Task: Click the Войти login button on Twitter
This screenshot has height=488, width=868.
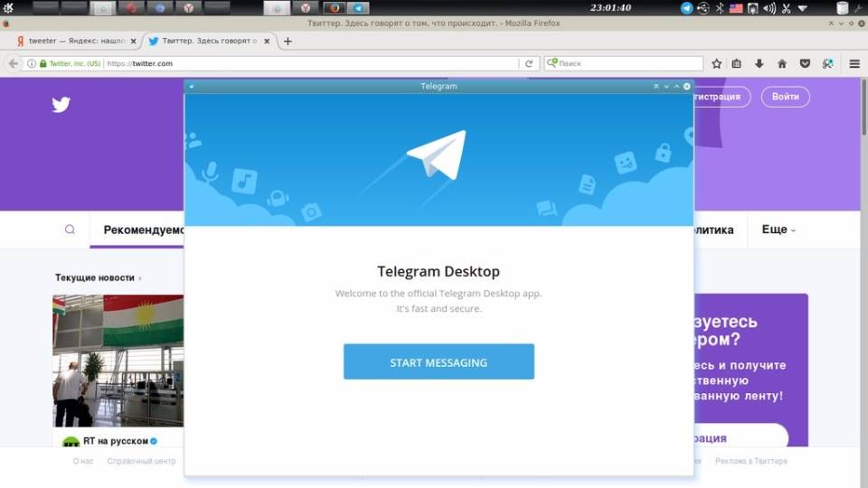Action: coord(785,97)
